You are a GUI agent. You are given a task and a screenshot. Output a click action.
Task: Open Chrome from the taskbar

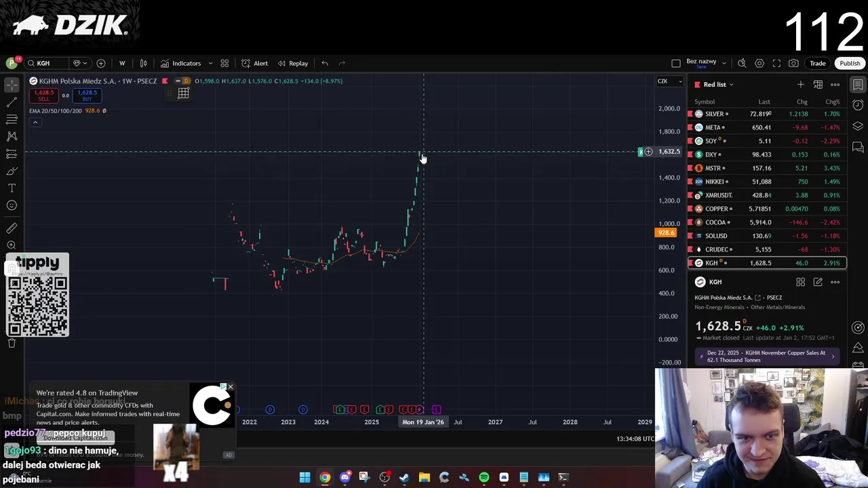coord(325,478)
